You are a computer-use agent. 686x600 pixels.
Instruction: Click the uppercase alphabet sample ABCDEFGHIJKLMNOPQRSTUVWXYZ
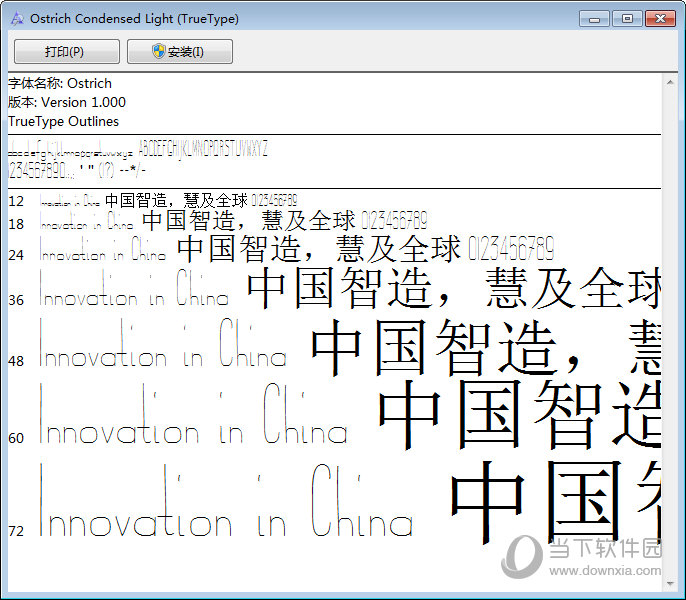[x=203, y=149]
